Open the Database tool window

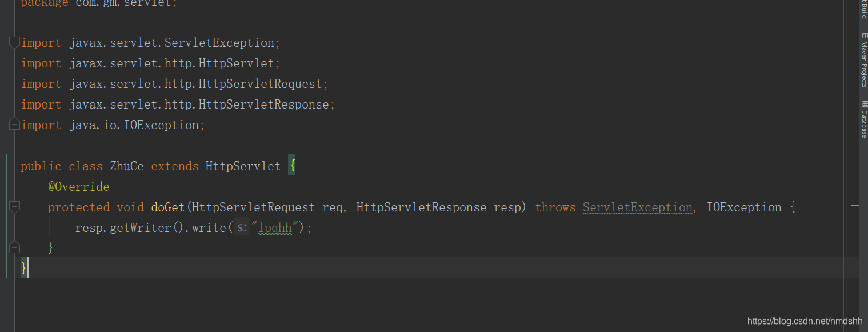coord(864,119)
